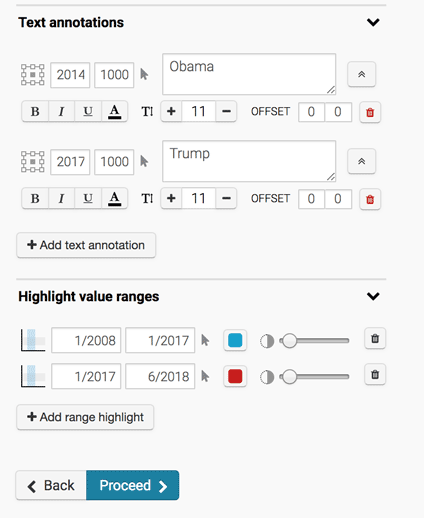Image resolution: width=424 pixels, height=518 pixels.
Task: Open text color for Trump annotation
Action: 114,199
